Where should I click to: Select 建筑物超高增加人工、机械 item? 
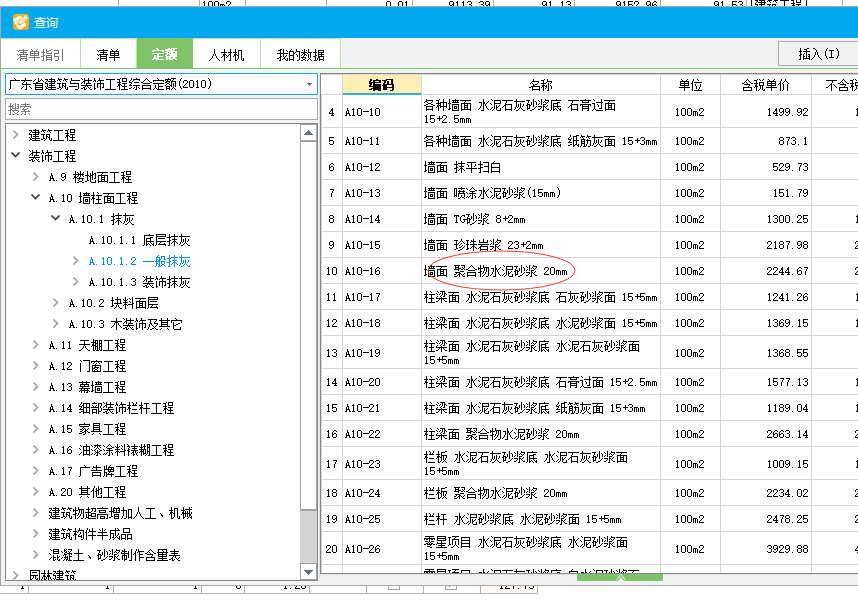coord(120,513)
